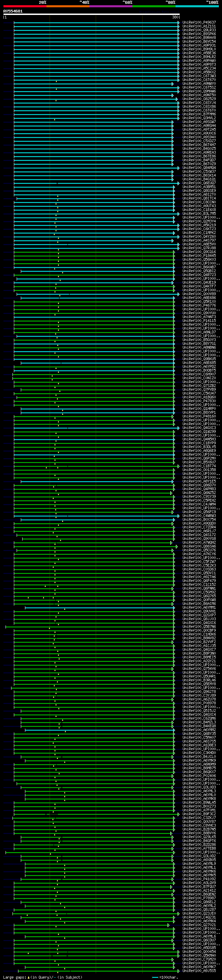Click the label UniRef100_Q56K03
Screen dimensions: 222x980
pyautogui.click(x=199, y=259)
